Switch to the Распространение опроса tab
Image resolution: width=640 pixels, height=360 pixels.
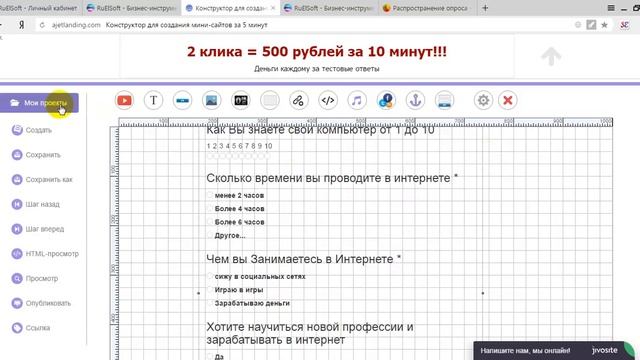tap(427, 8)
